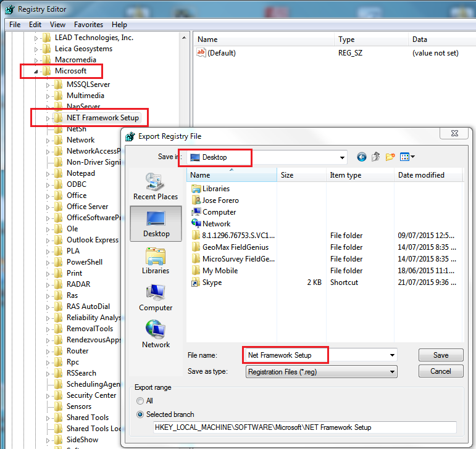This screenshot has width=476, height=449.
Task: Open the Save in location dropdown
Action: pyautogui.click(x=341, y=157)
